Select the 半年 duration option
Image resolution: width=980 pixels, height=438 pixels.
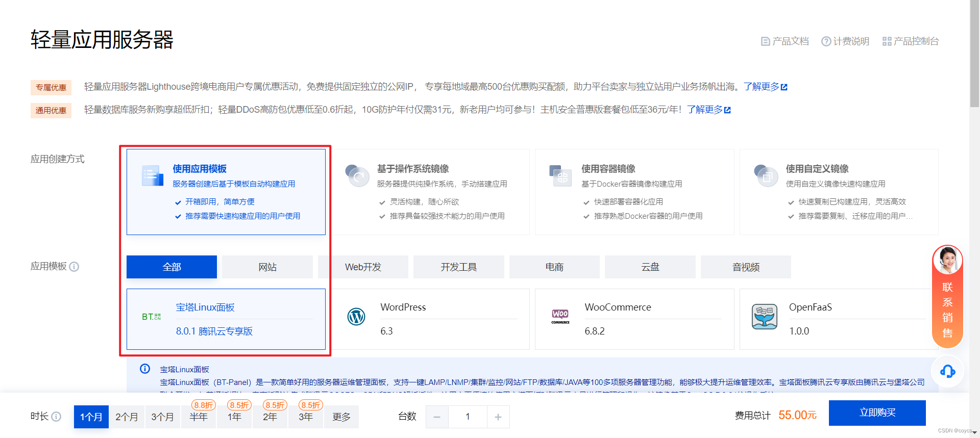point(199,417)
